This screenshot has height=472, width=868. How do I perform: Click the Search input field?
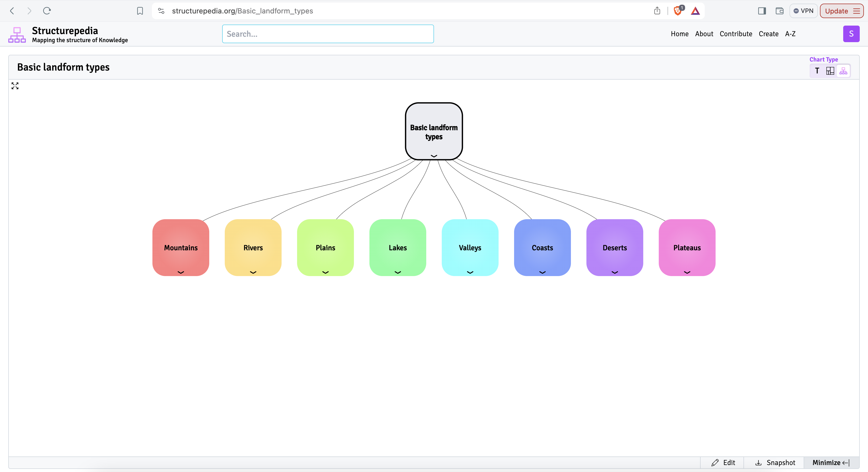tap(328, 34)
